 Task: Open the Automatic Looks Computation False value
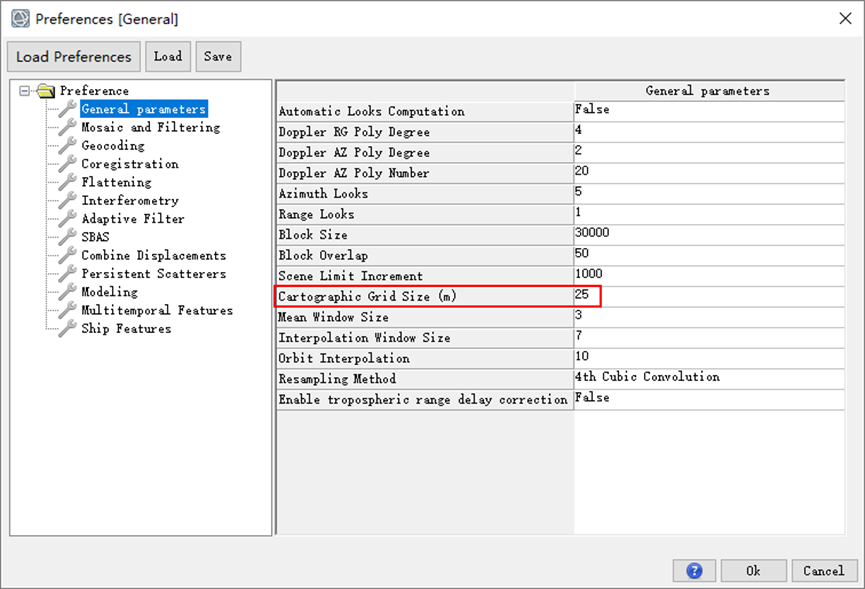pyautogui.click(x=709, y=111)
